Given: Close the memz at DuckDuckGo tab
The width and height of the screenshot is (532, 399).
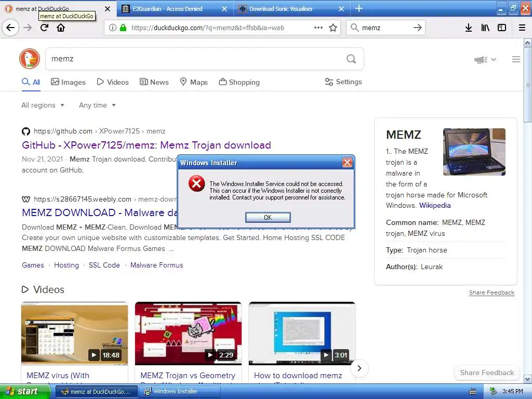Looking at the screenshot, I should pos(107,9).
